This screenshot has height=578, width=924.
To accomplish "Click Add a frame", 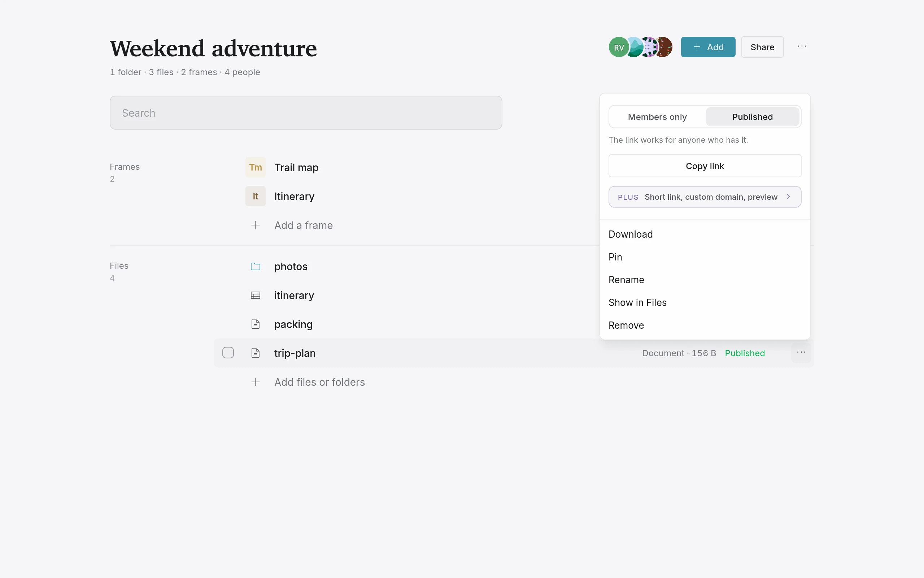I will (303, 225).
